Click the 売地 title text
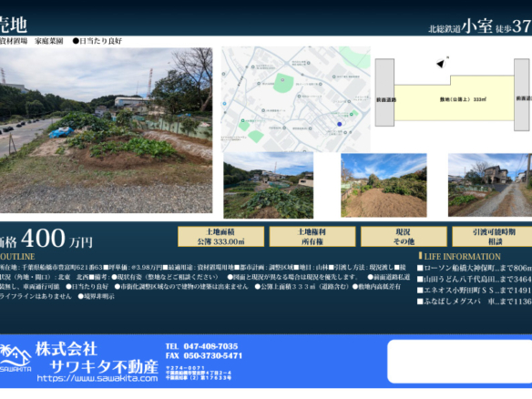This screenshot has width=532, height=399. [x=14, y=25]
